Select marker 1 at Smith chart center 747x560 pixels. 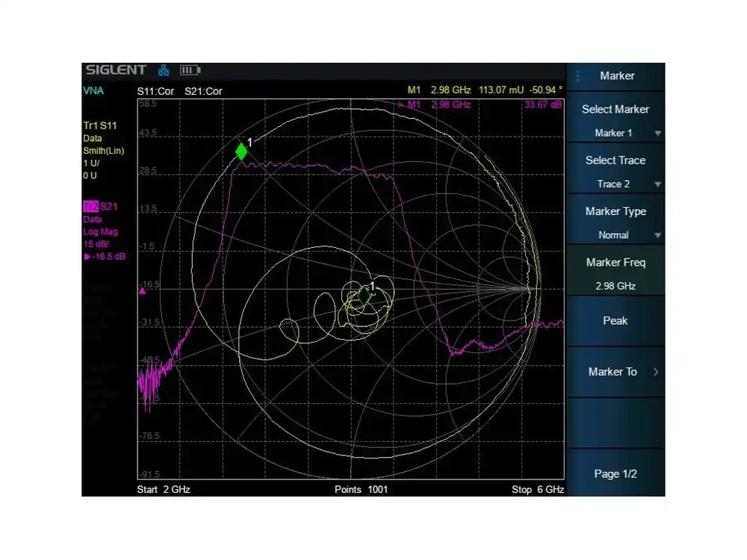pos(364,295)
